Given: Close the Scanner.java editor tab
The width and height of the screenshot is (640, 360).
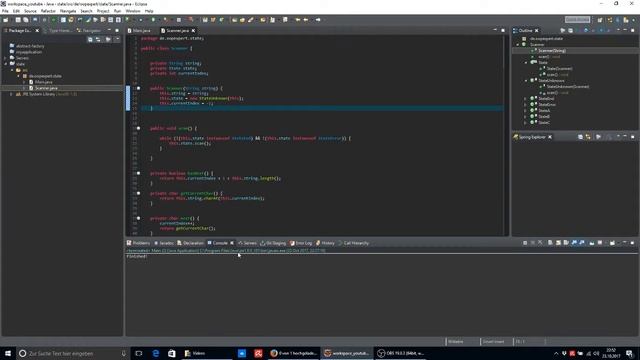Looking at the screenshot, I should coord(193,31).
